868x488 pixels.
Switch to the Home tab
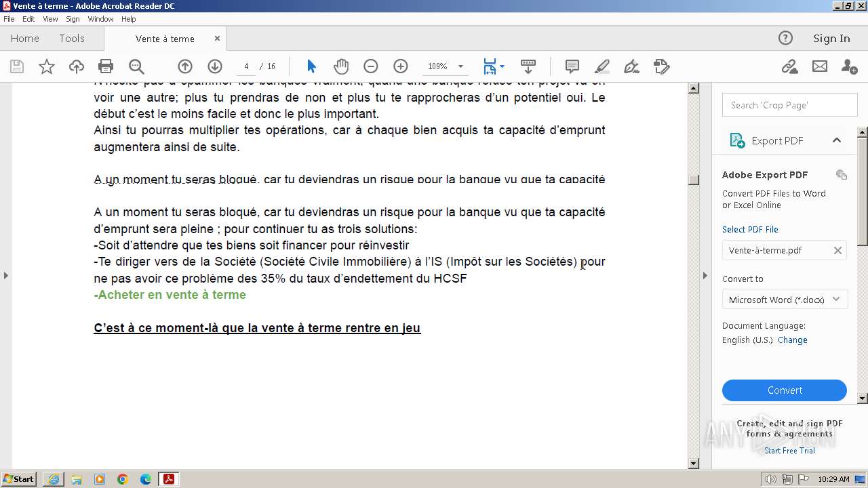[x=25, y=39]
